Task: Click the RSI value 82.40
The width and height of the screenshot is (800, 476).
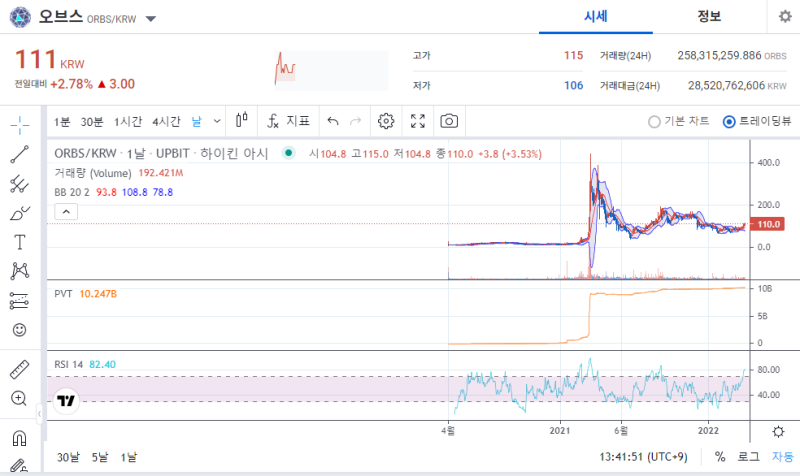Action: (x=103, y=364)
